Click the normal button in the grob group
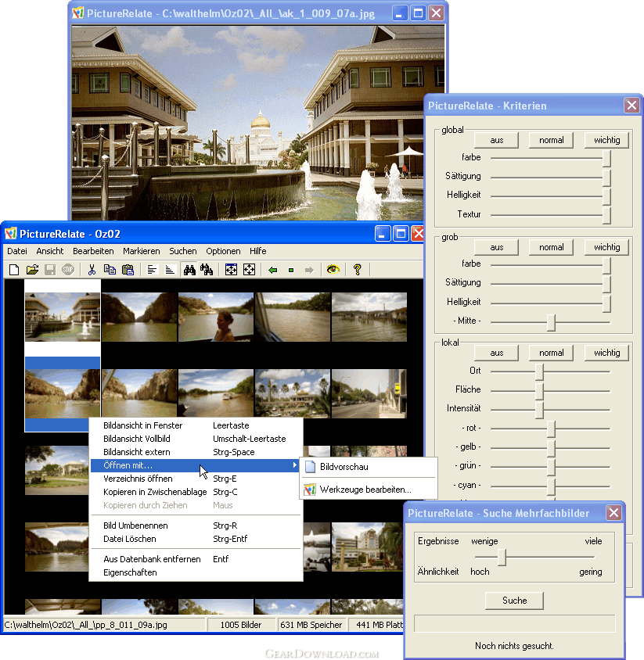Image resolution: width=644 pixels, height=660 pixels. click(x=552, y=247)
